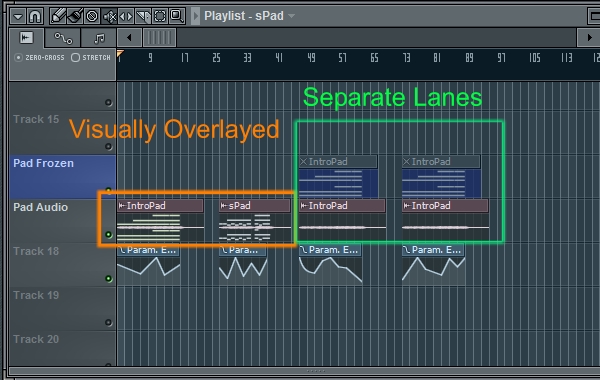The height and width of the screenshot is (380, 600).
Task: Select the pencil Draw tool
Action: coord(58,16)
